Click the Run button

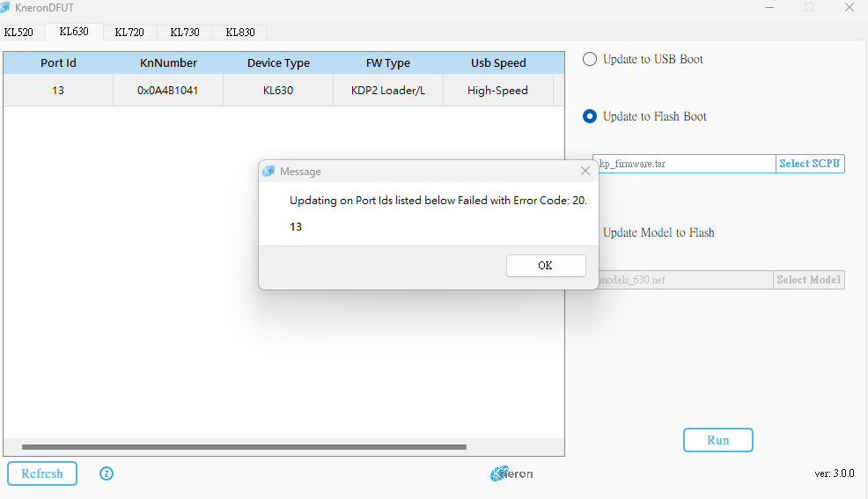[718, 440]
